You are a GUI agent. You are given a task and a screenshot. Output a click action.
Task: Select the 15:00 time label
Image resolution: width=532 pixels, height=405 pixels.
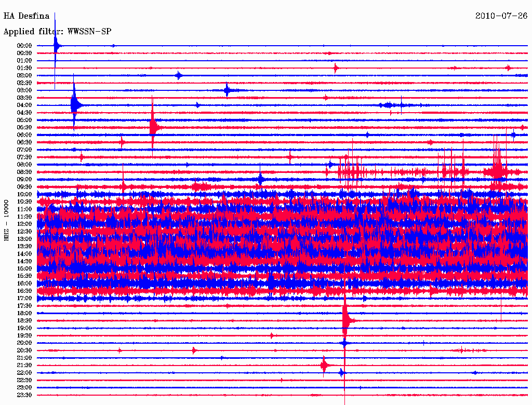24,268
